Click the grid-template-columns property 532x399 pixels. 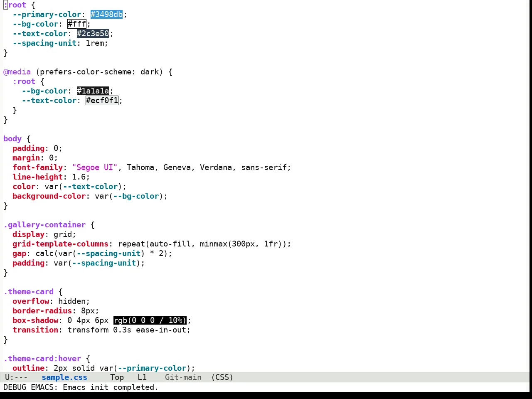61,244
